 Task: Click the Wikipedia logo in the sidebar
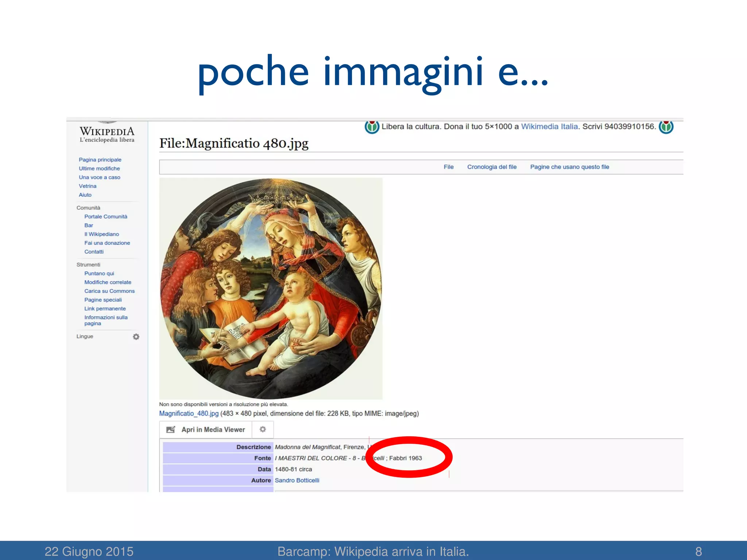107,134
